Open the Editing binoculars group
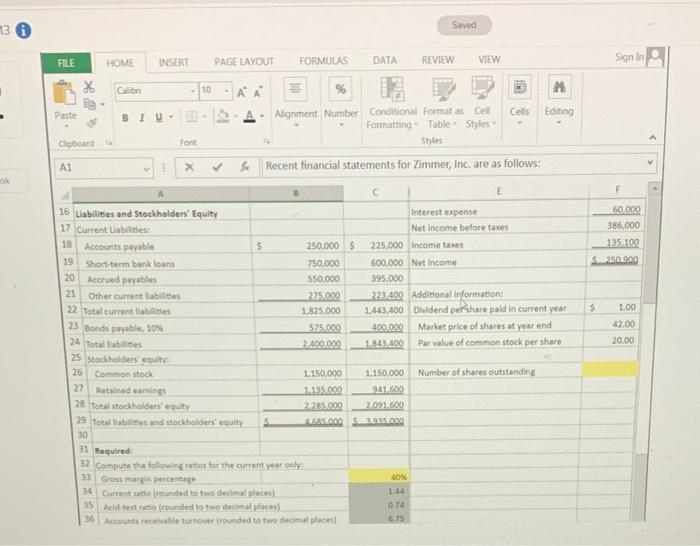 [558, 100]
